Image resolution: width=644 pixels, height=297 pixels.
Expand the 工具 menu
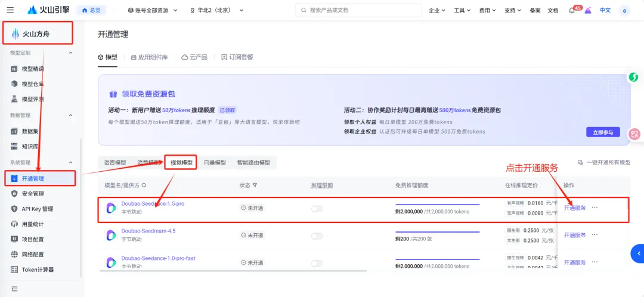coord(462,10)
